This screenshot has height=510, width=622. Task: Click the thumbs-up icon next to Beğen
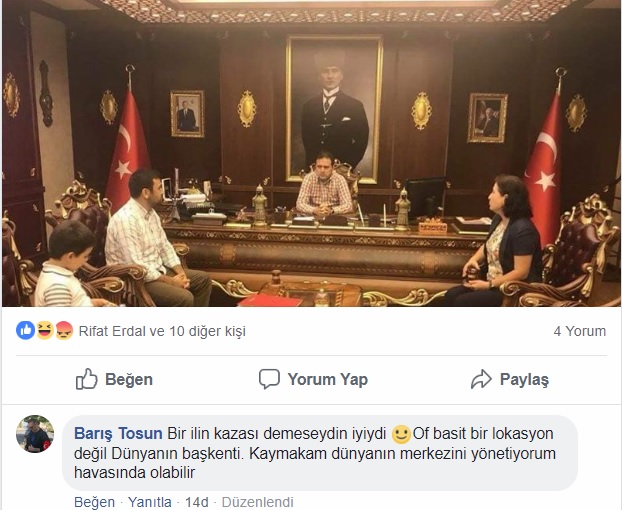(x=86, y=379)
